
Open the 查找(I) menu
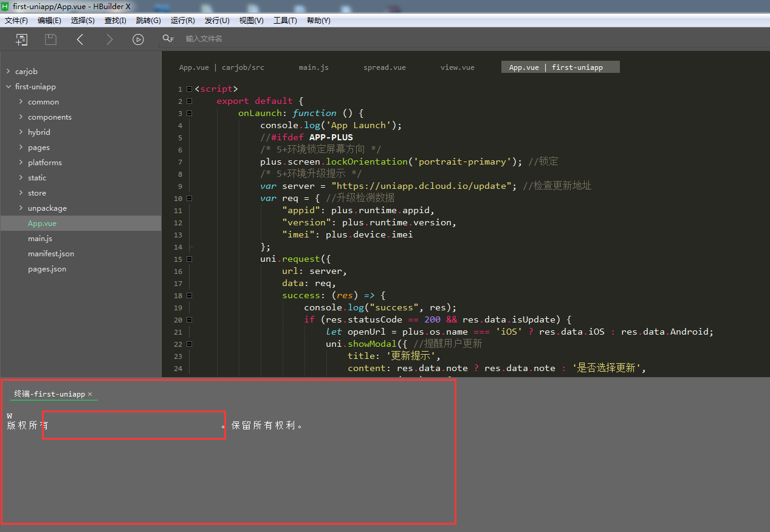[115, 21]
